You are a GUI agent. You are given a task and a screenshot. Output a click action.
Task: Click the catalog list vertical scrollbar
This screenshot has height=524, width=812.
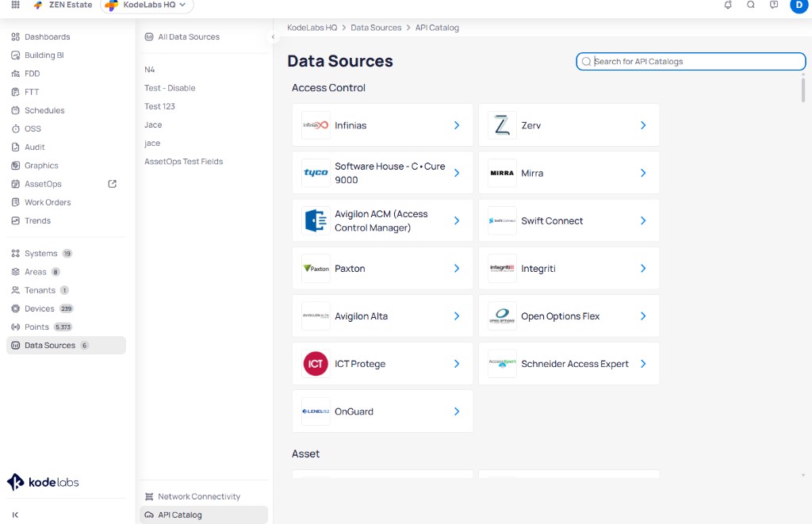[x=802, y=89]
